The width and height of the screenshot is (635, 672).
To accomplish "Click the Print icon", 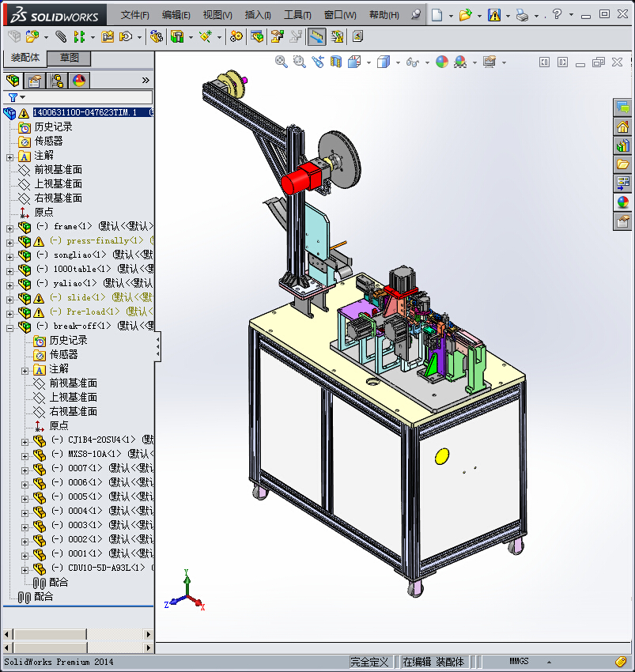I will (x=522, y=16).
